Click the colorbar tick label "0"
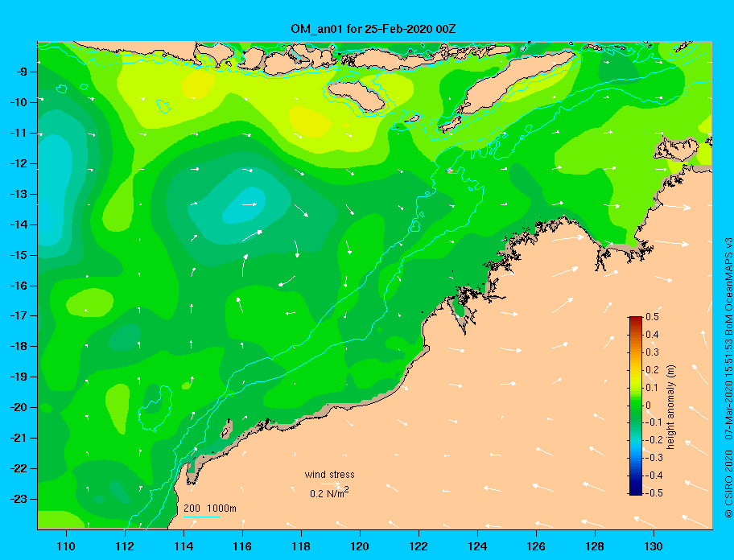Screen dimensions: 734x560 tap(649, 406)
